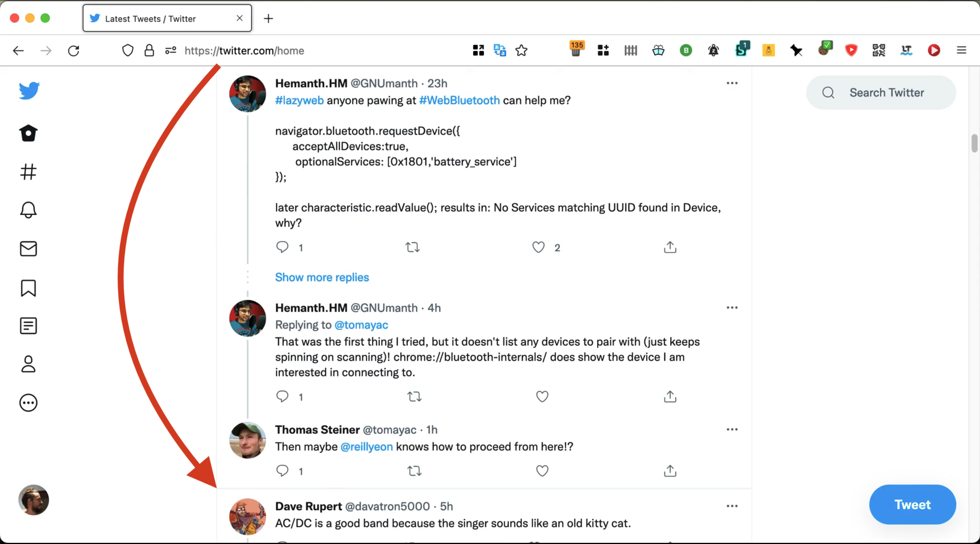Like the WebBluetooth tweet with 2 likes
This screenshot has height=544, width=980.
[538, 247]
